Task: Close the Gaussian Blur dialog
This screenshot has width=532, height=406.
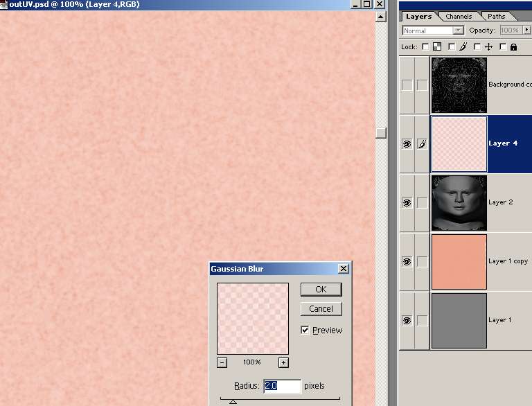Action: click(x=343, y=269)
